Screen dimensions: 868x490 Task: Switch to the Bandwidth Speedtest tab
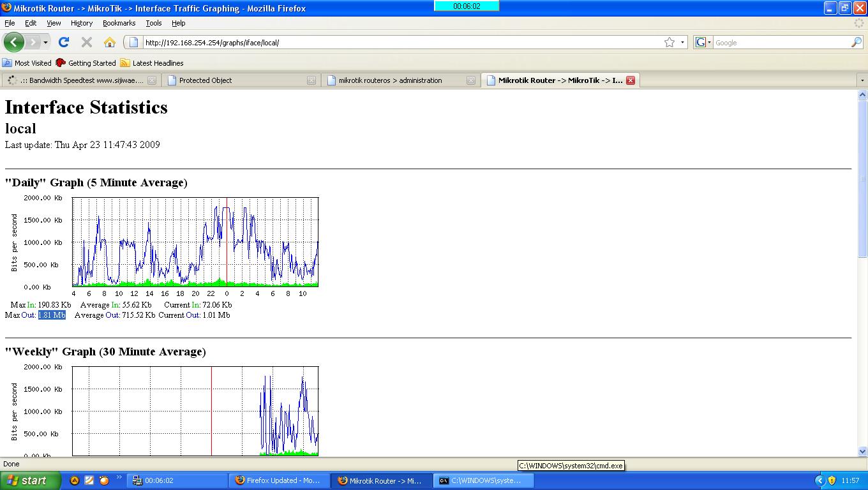80,80
